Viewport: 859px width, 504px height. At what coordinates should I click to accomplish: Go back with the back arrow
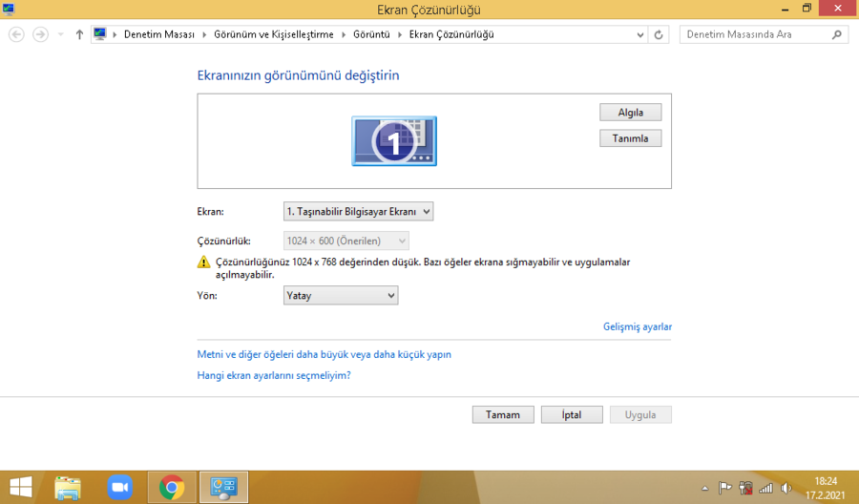click(16, 34)
